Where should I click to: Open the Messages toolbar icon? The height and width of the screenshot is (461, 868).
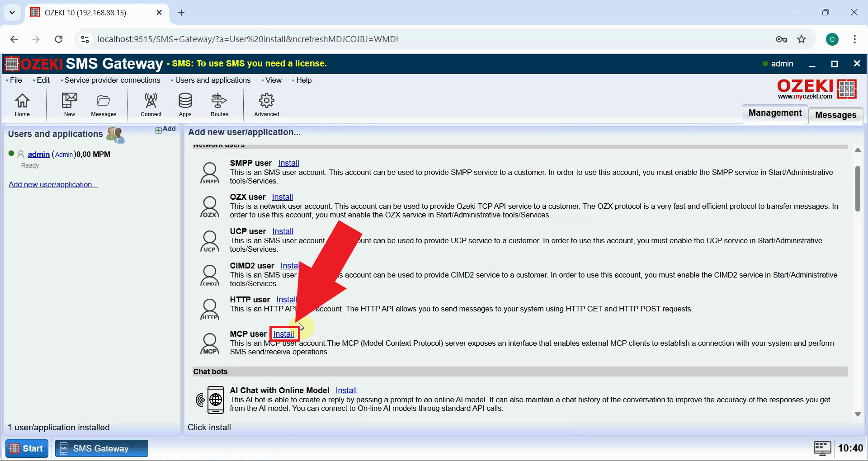pos(103,104)
